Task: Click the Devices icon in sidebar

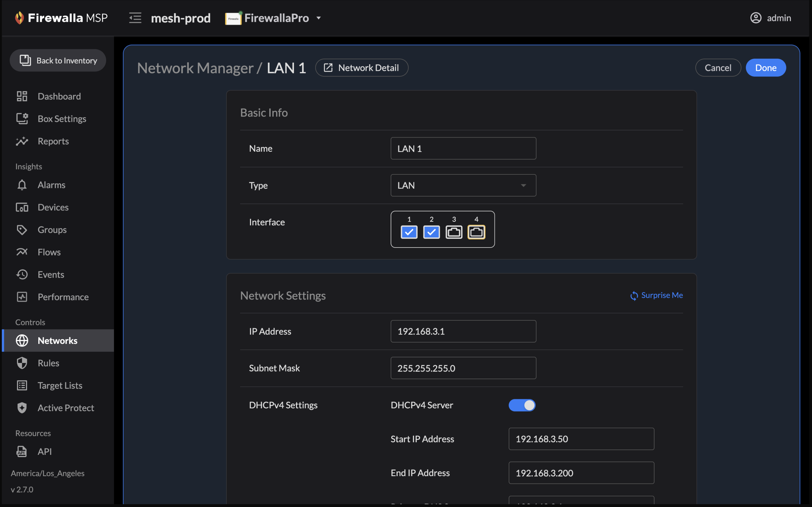Action: 22,207
